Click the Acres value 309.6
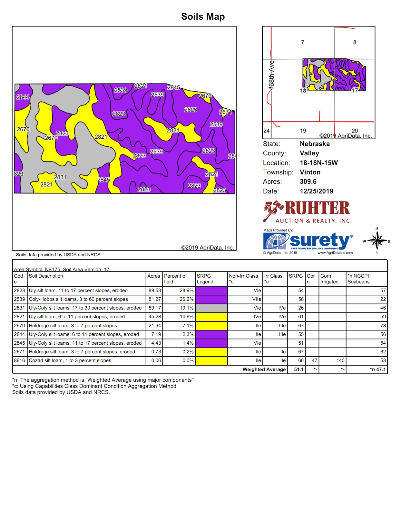 pos(308,182)
